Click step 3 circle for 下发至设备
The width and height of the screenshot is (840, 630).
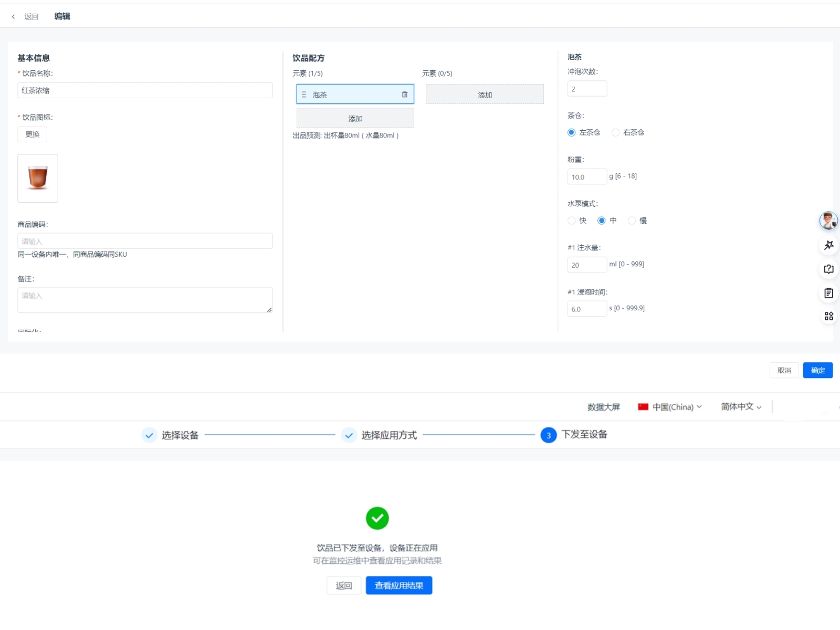click(549, 435)
